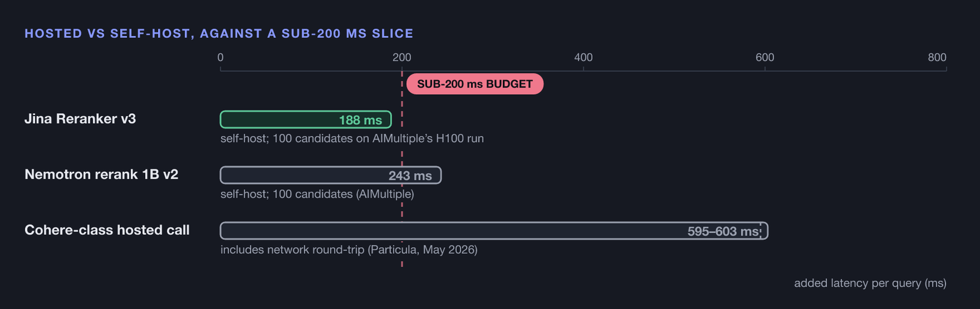Click the AIMultiple's H100 run note
The image size is (980, 309).
pos(352,138)
